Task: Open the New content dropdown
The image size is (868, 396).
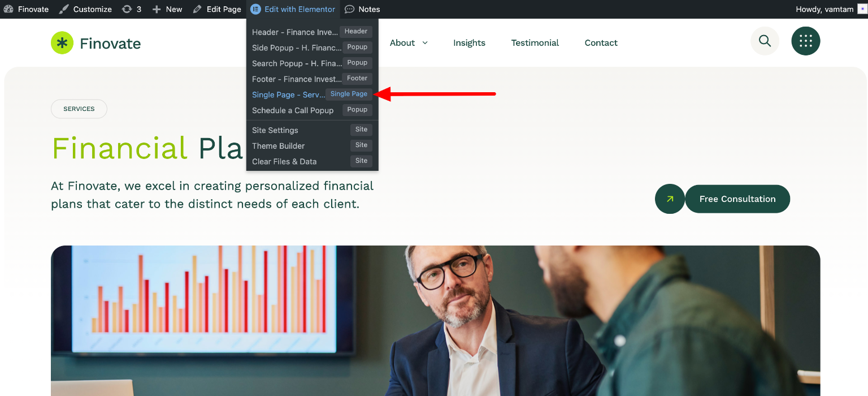Action: [x=167, y=9]
